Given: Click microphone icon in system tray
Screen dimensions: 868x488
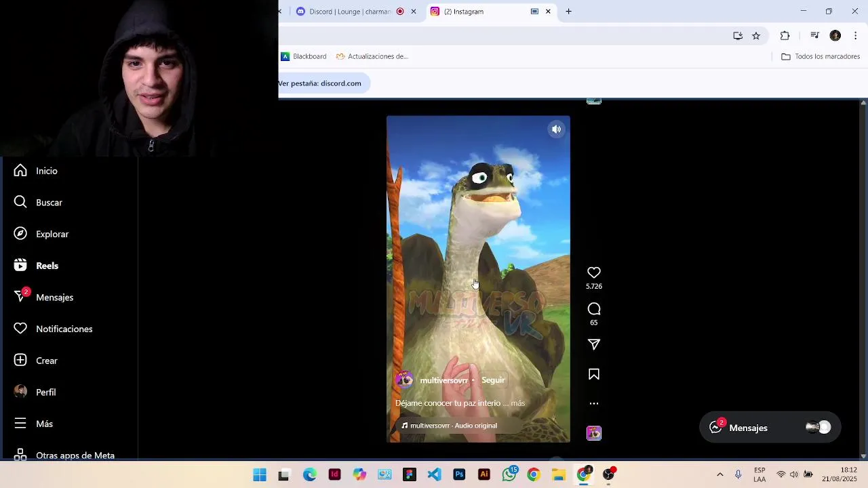Looking at the screenshot, I should coord(738,474).
